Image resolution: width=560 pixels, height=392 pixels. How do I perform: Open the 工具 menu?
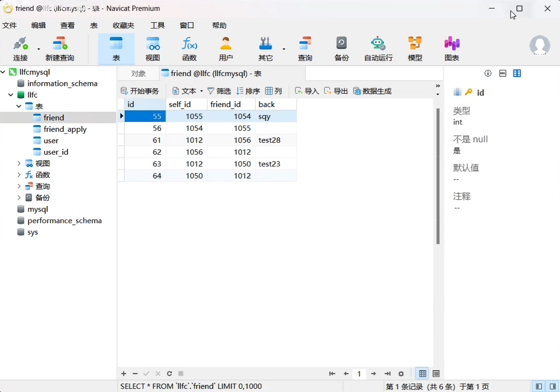tap(157, 25)
